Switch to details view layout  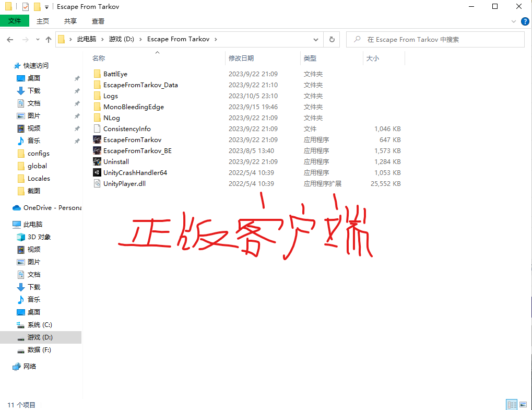[x=512, y=405]
